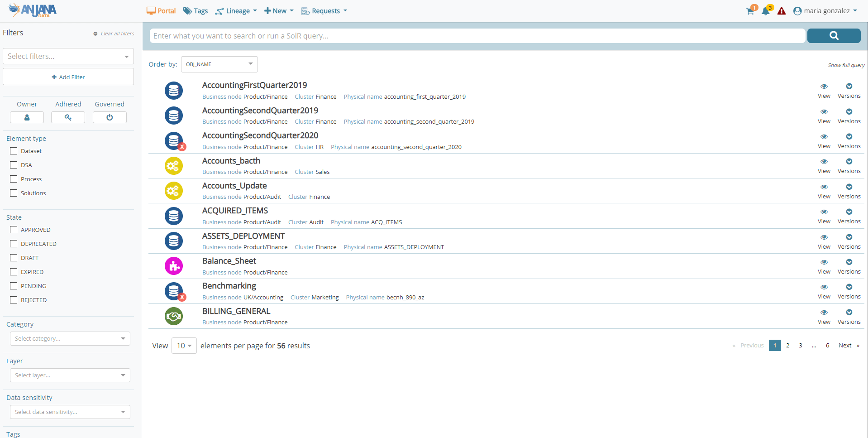This screenshot has height=438, width=868.
Task: Expand the Select category dropdown
Action: tap(70, 338)
